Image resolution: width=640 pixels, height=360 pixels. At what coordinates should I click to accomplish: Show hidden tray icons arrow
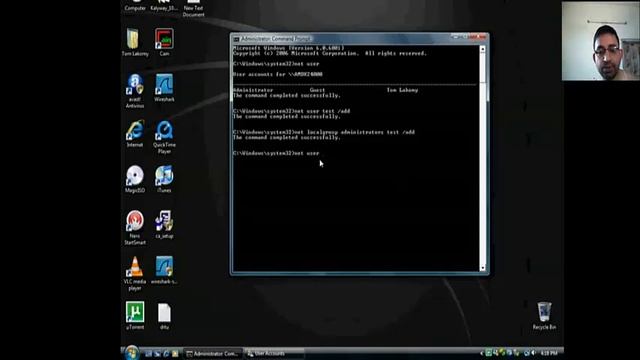[x=482, y=353]
